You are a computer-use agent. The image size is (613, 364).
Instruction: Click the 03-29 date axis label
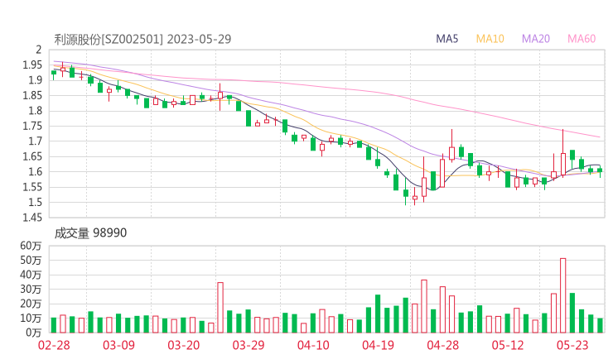coord(249,345)
